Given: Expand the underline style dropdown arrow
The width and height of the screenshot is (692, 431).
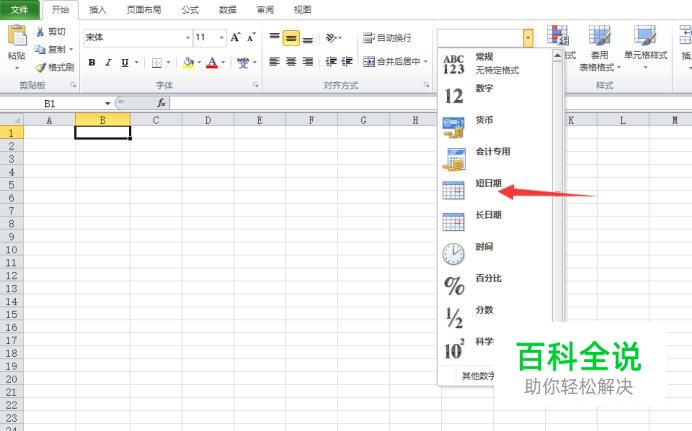Looking at the screenshot, I should pos(136,63).
